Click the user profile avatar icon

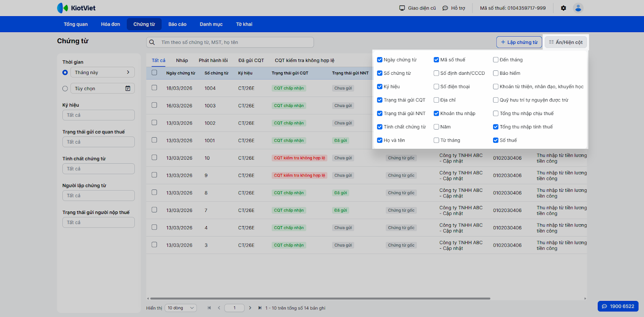(578, 8)
